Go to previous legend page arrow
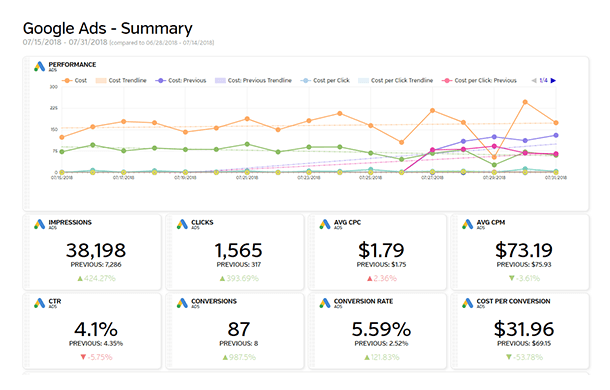This screenshot has width=610, height=390. pyautogui.click(x=534, y=81)
